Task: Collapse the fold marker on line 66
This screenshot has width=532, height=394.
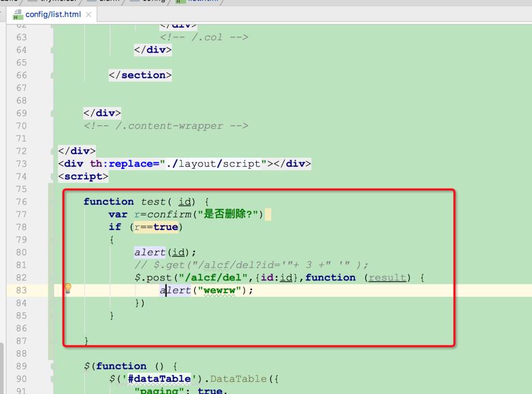Action: click(x=51, y=76)
